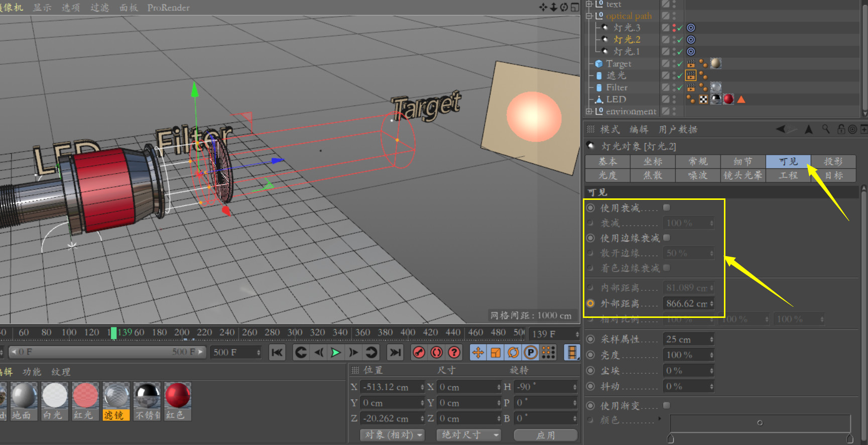
Task: Toggle the 亮度 animation dot
Action: [591, 355]
